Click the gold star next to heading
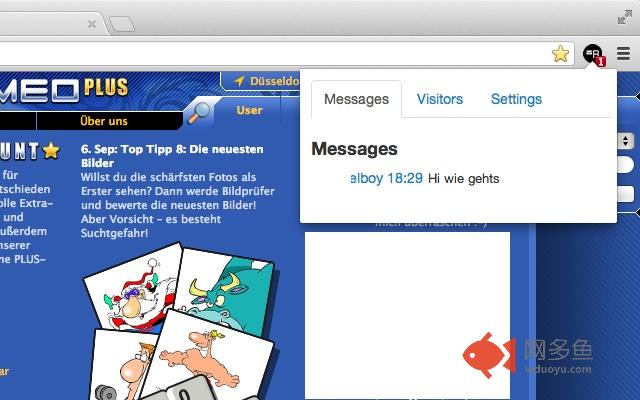 51,150
